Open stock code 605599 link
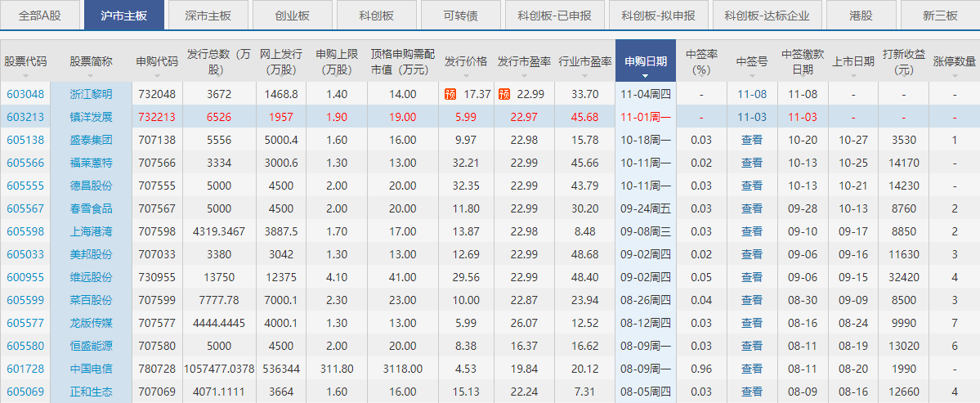This screenshot has height=403, width=980. (25, 301)
